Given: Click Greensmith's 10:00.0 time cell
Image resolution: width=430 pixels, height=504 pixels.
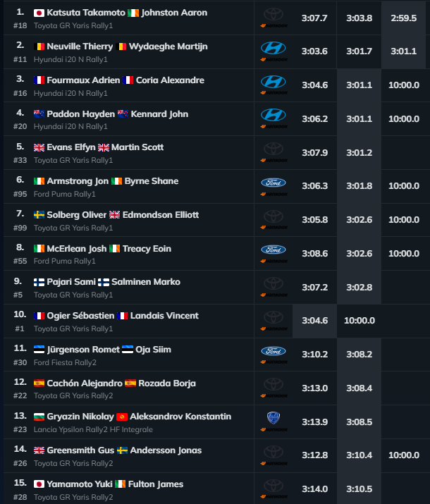Looking at the screenshot, I should (404, 455).
